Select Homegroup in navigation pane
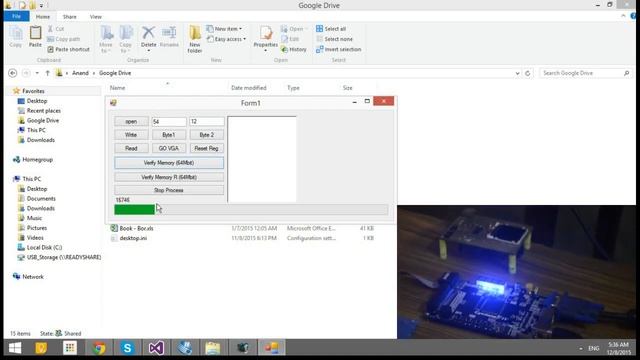The image size is (640, 360). 37,160
